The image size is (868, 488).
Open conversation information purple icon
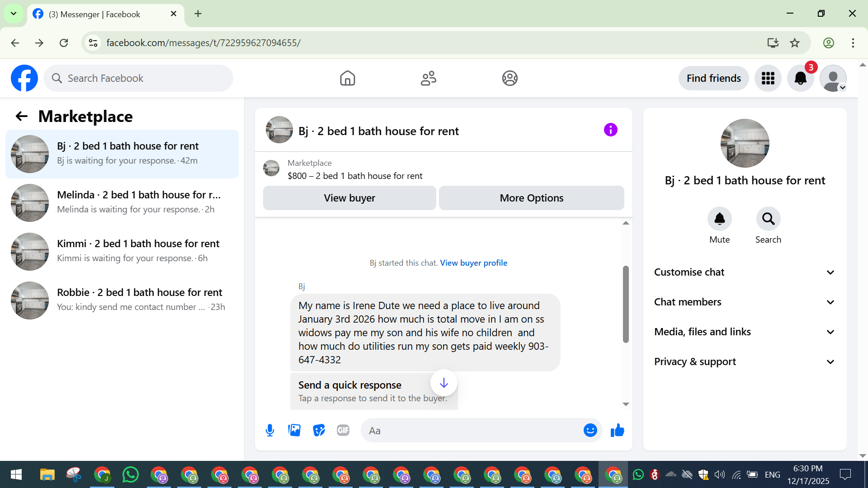coord(610,130)
